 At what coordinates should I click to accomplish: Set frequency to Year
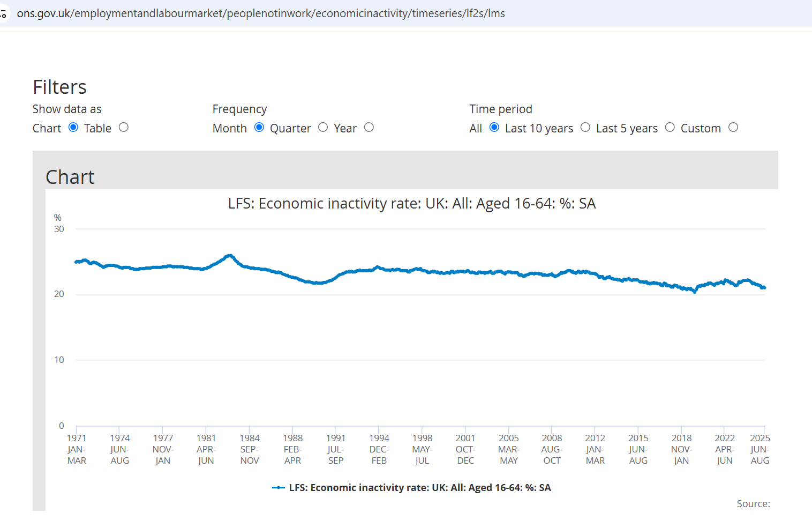click(x=369, y=128)
